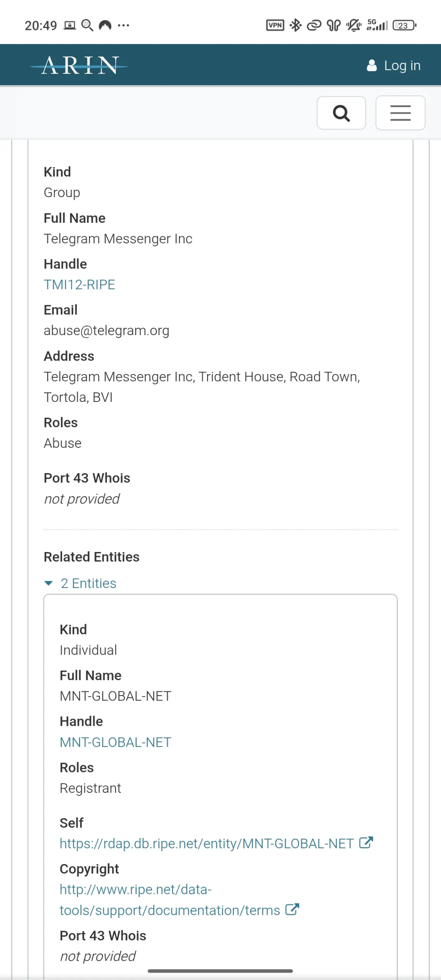Tap the VPN status bar icon
The width and height of the screenshot is (441, 980).
[275, 26]
